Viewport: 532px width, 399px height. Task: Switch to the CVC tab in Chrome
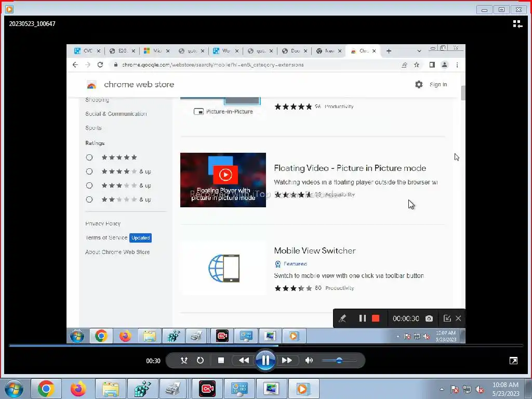tap(87, 51)
